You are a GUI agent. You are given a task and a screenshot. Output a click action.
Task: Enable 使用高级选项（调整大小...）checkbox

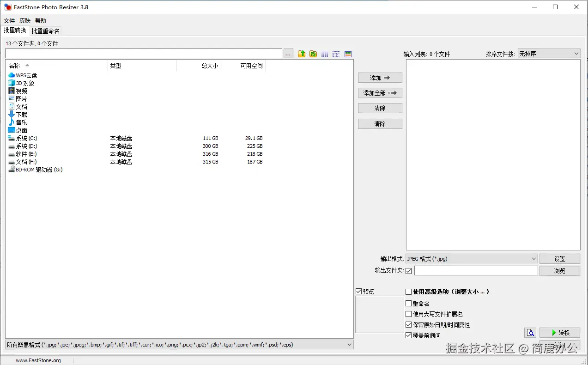[409, 292]
